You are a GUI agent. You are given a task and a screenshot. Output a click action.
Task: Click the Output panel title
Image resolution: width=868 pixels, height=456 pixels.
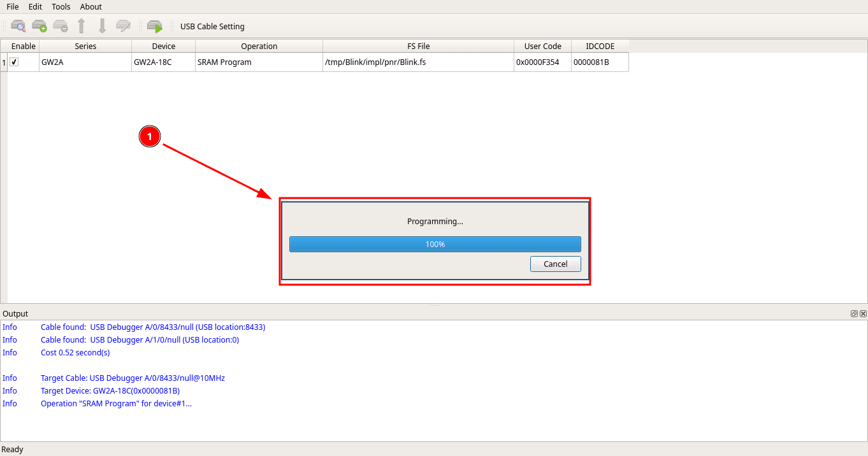tap(15, 313)
